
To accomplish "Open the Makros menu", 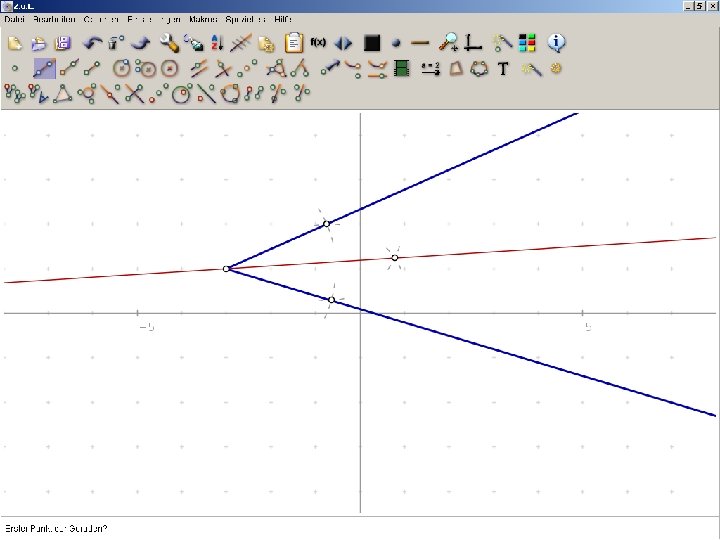I will pos(203,19).
